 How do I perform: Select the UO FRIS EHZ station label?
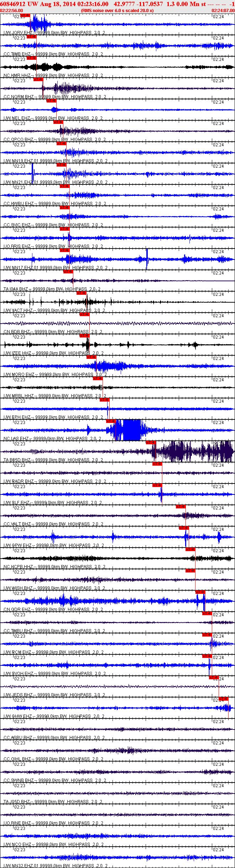point(17,246)
